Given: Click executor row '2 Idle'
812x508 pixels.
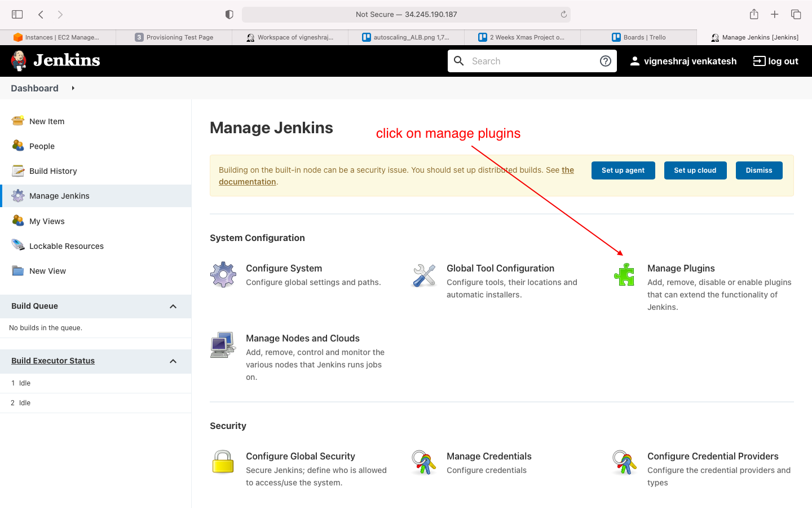Looking at the screenshot, I should tap(96, 403).
